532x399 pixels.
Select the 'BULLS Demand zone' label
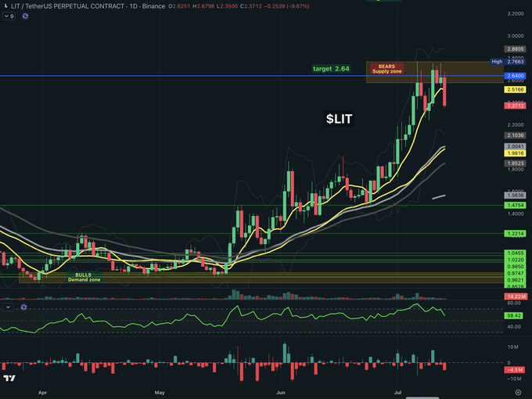pyautogui.click(x=84, y=277)
